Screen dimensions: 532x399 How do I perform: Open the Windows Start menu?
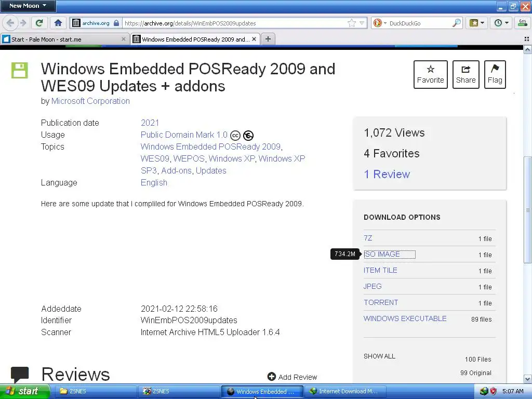click(x=25, y=391)
